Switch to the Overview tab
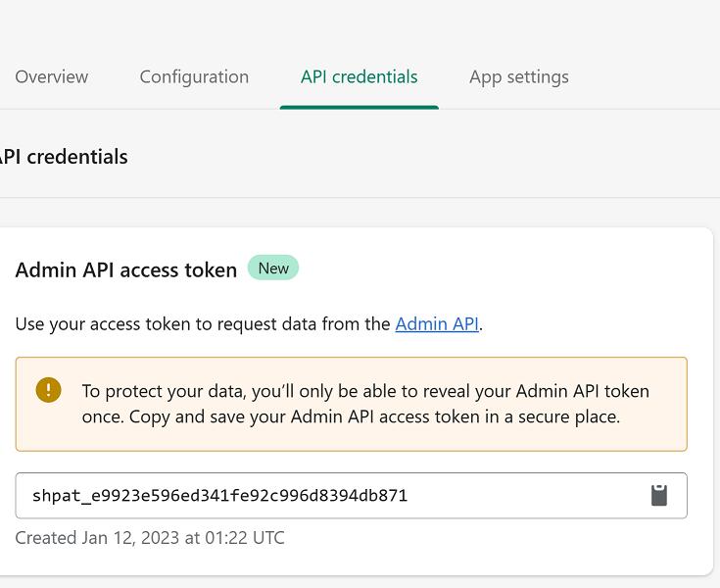720x588 pixels. click(51, 76)
